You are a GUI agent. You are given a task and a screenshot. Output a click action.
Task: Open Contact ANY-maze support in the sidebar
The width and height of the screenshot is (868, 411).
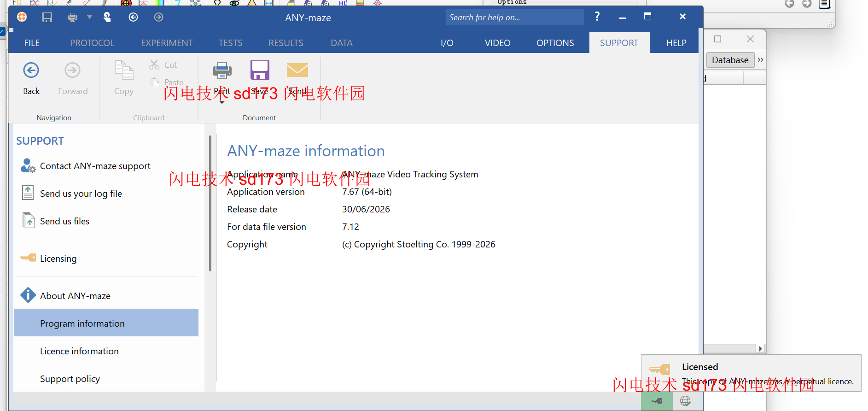tap(95, 166)
